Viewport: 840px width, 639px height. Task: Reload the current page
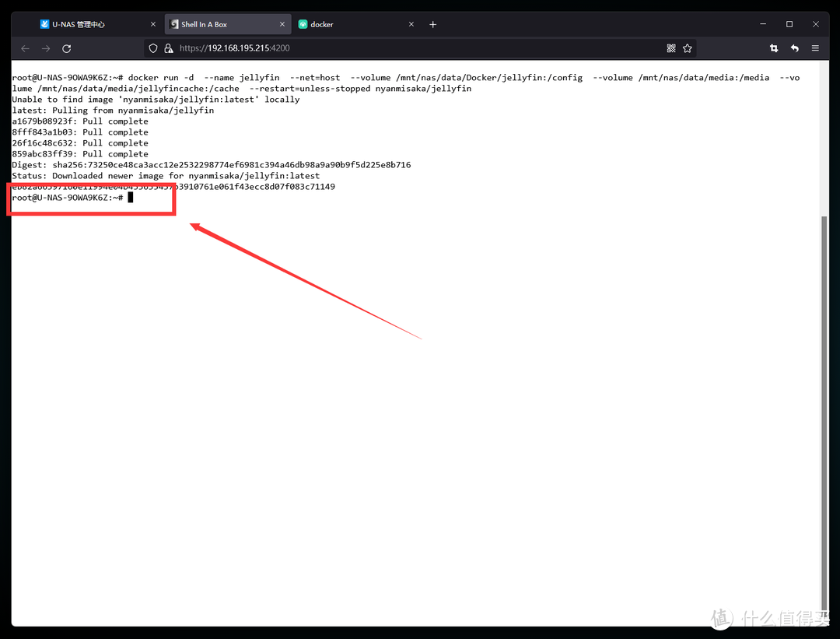[66, 49]
